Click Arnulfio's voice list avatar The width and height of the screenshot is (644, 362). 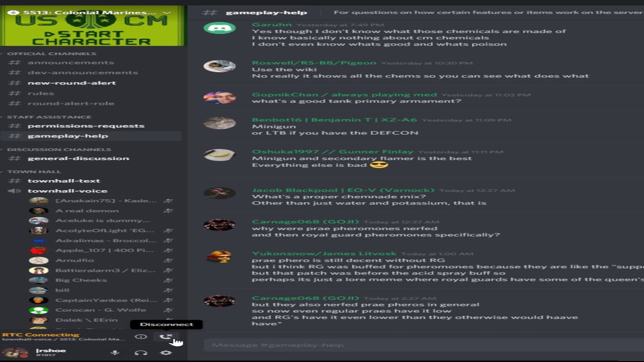(39, 260)
